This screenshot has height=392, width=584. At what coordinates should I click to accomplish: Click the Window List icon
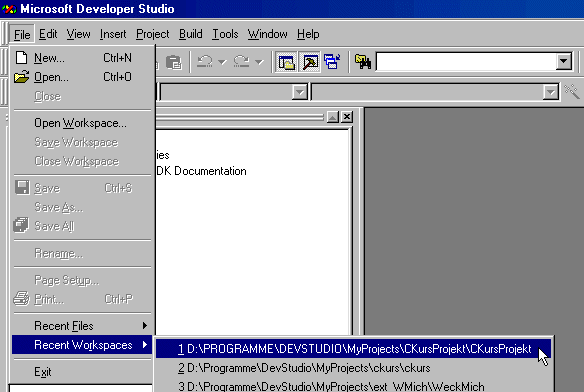pos(332,62)
